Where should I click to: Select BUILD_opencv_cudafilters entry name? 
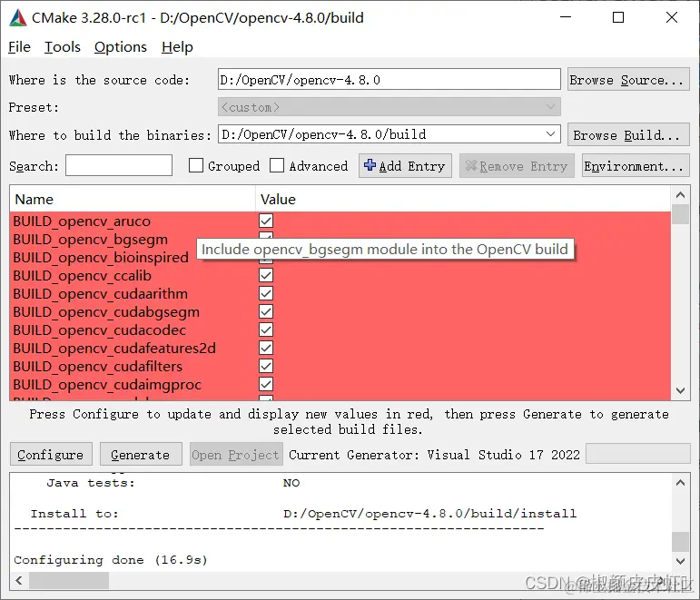(98, 367)
